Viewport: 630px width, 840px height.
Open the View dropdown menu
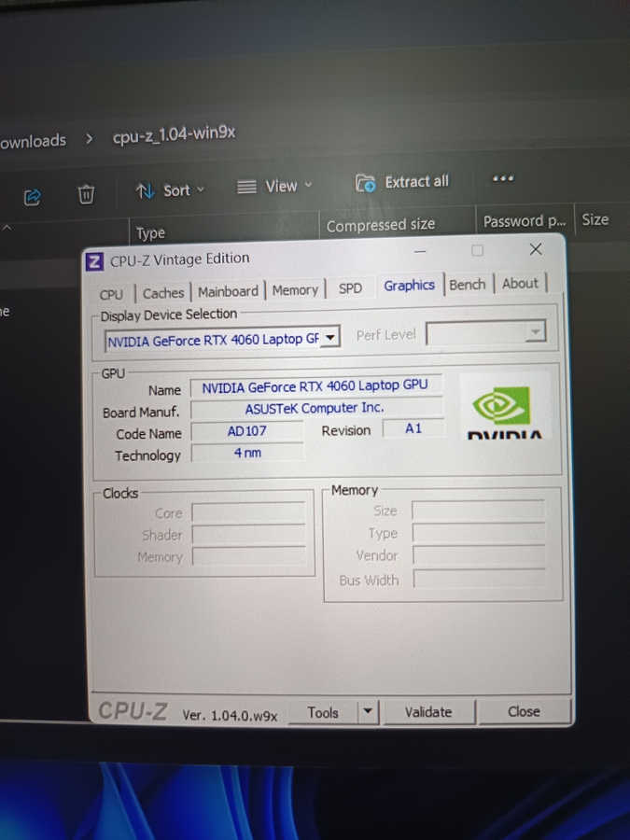point(274,187)
